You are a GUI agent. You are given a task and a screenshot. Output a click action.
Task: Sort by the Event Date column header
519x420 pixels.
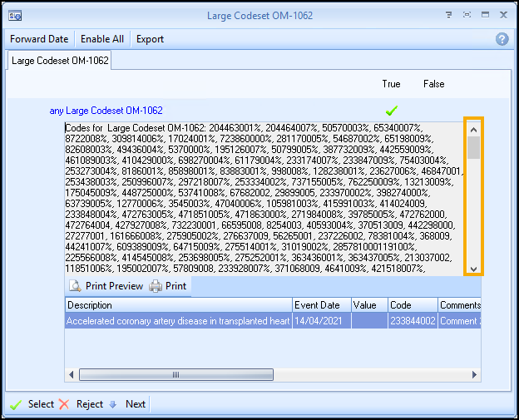(321, 305)
